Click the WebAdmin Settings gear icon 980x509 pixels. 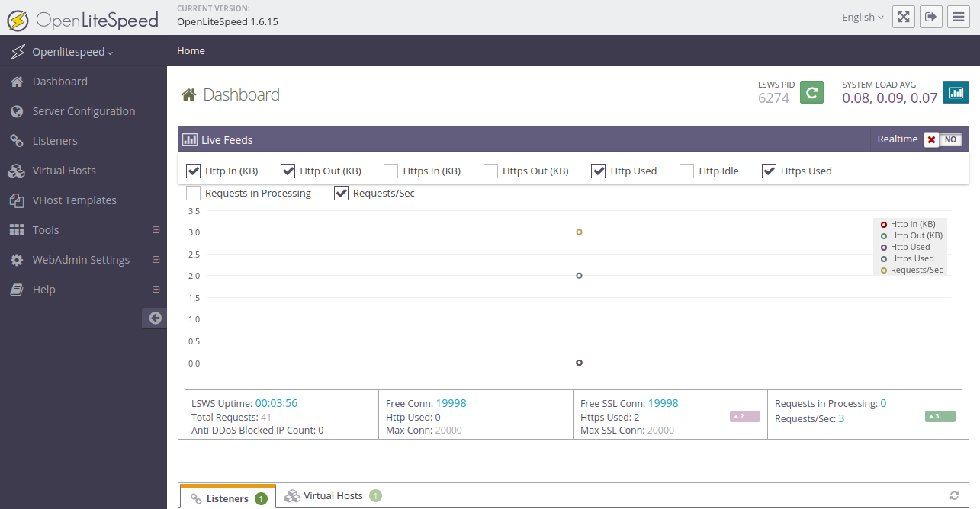pos(17,260)
